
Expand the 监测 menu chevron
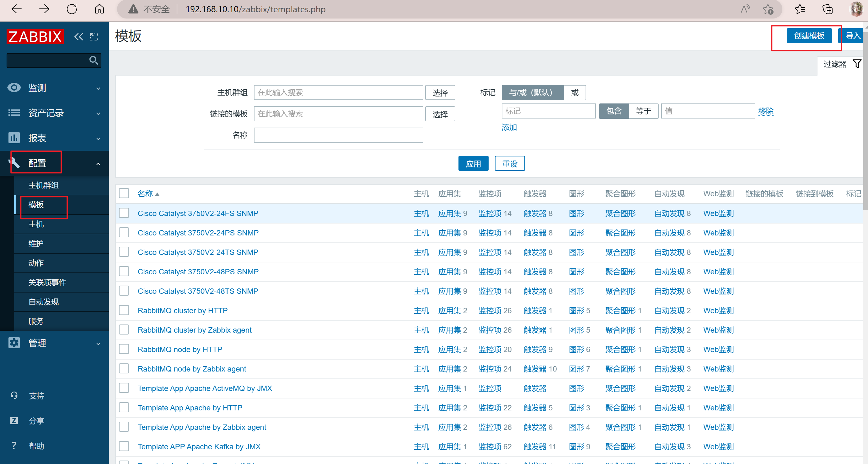(x=98, y=88)
